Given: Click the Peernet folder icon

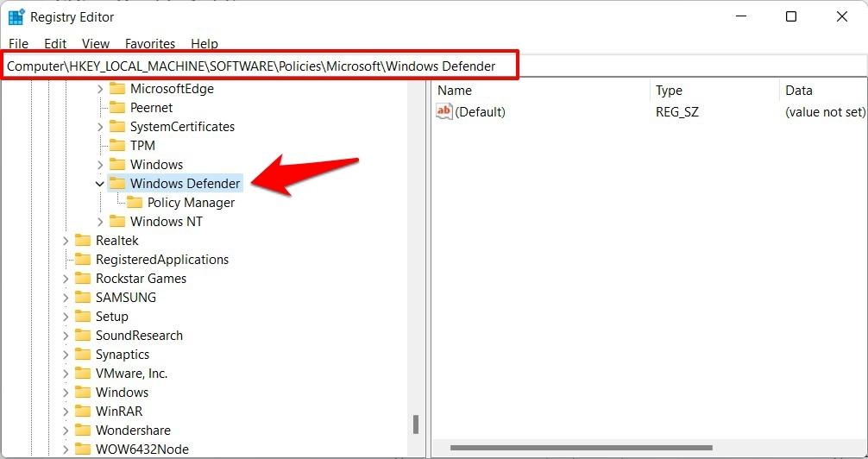Looking at the screenshot, I should click(116, 107).
